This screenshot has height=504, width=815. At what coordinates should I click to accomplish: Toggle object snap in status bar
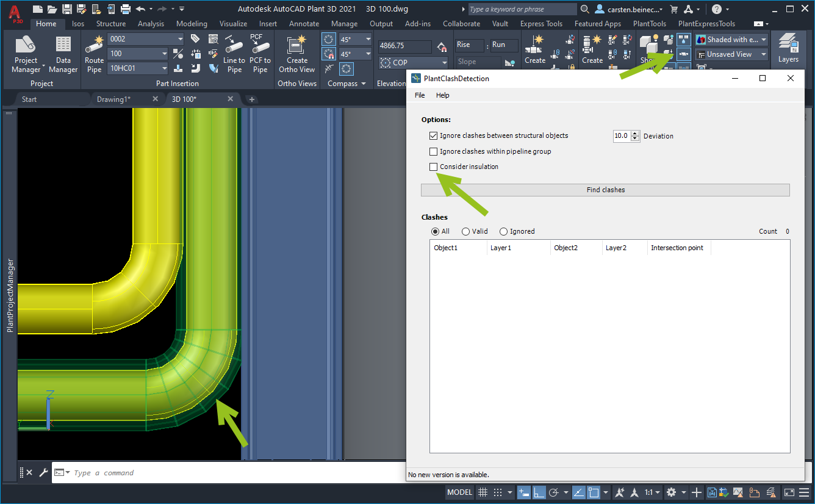click(594, 492)
